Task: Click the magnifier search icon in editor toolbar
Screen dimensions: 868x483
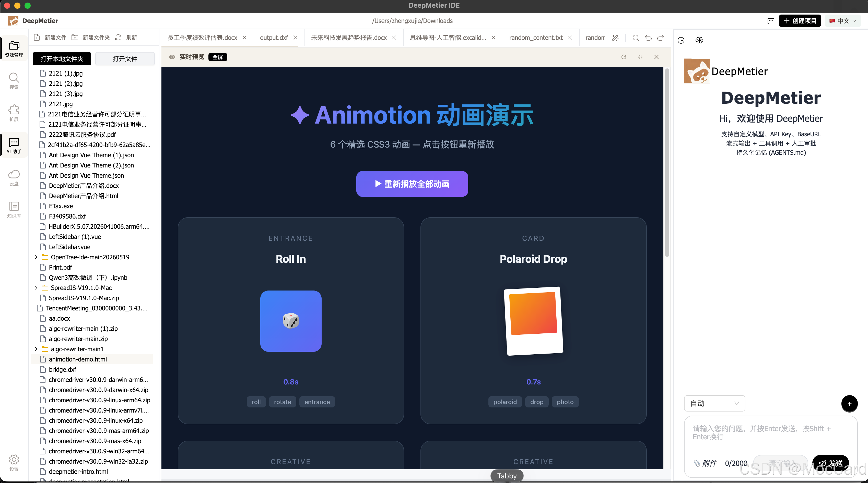Action: pos(636,38)
